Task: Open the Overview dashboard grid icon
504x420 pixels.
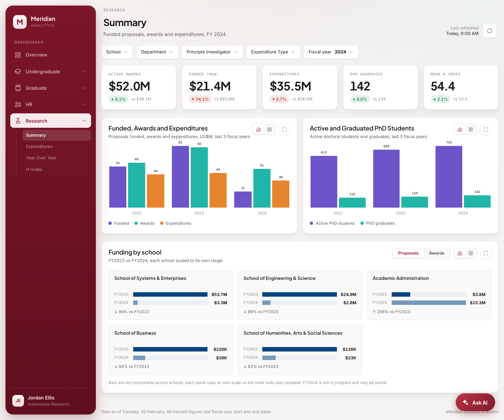Action: [18, 55]
